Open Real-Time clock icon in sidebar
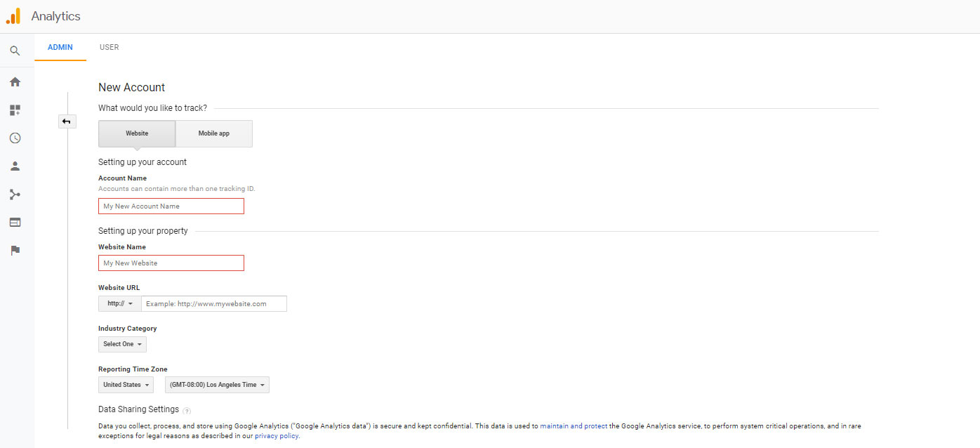 click(x=15, y=138)
